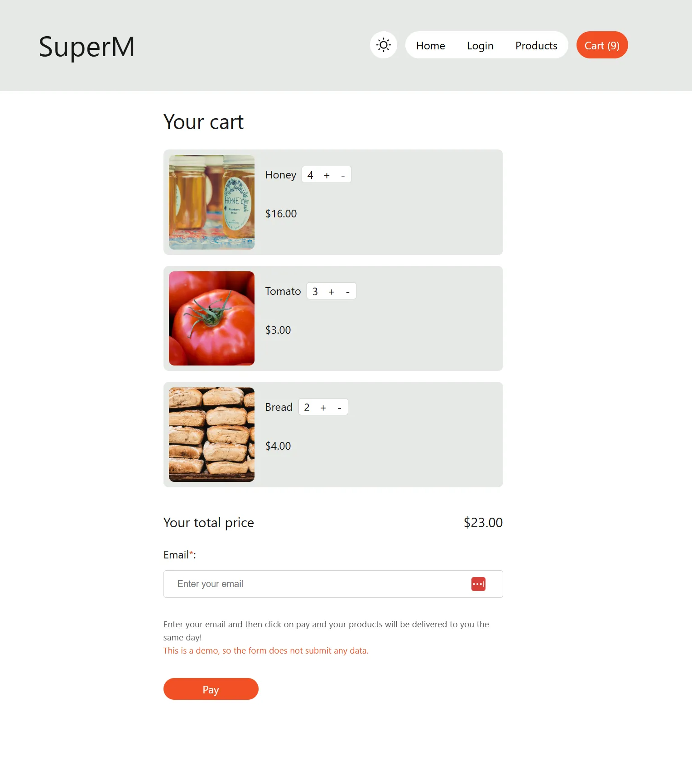Select the Login navigation link
Viewport: 692px width, 784px height.
click(480, 45)
